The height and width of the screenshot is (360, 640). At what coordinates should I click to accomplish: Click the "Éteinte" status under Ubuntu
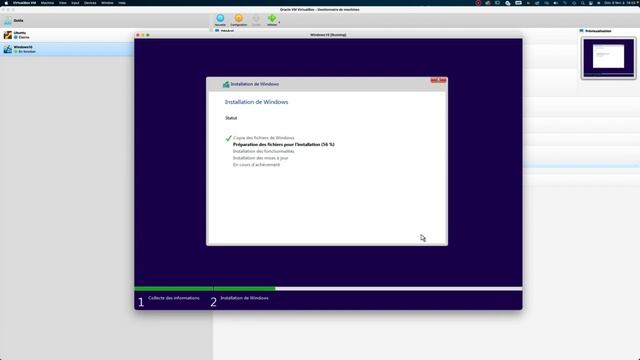click(24, 38)
